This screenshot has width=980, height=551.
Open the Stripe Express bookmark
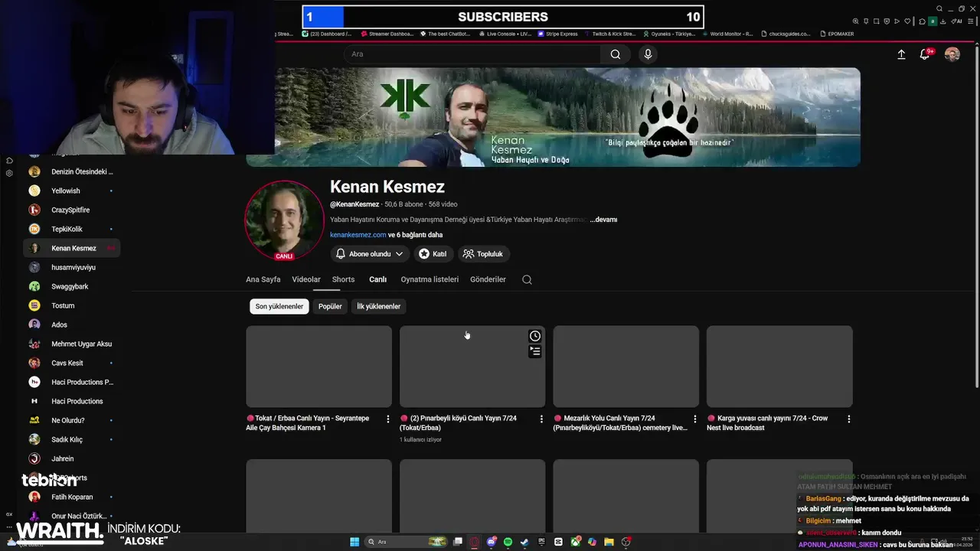coord(557,34)
